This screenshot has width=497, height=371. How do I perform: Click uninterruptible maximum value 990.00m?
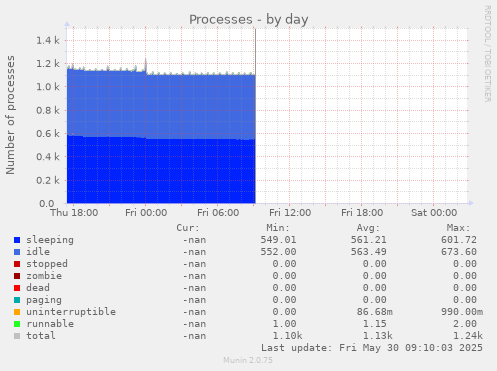coord(462,312)
